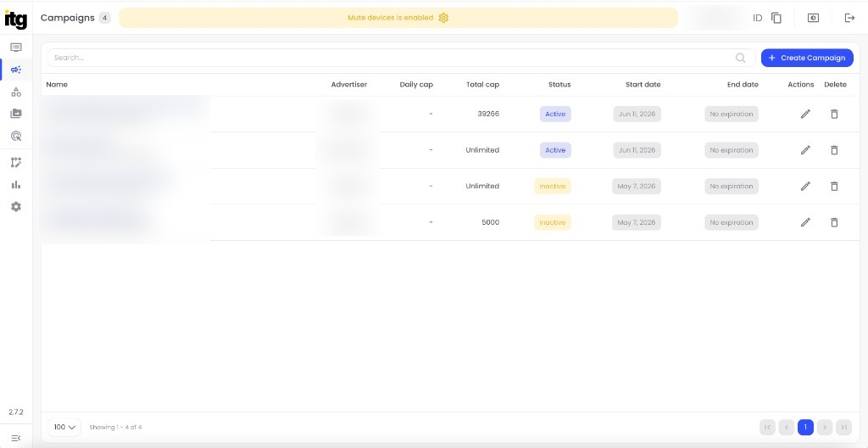Screen dimensions: 868x448
Task: Open the settings gear in sidebar
Action: point(16,207)
